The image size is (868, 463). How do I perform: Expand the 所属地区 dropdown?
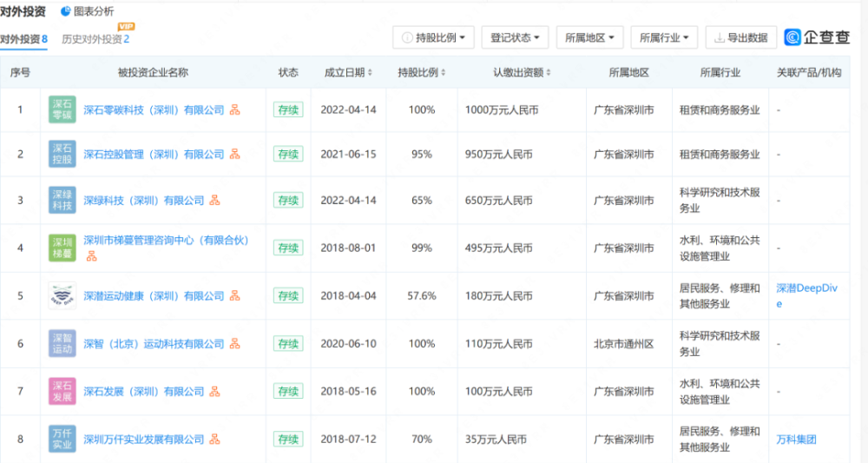tap(589, 37)
